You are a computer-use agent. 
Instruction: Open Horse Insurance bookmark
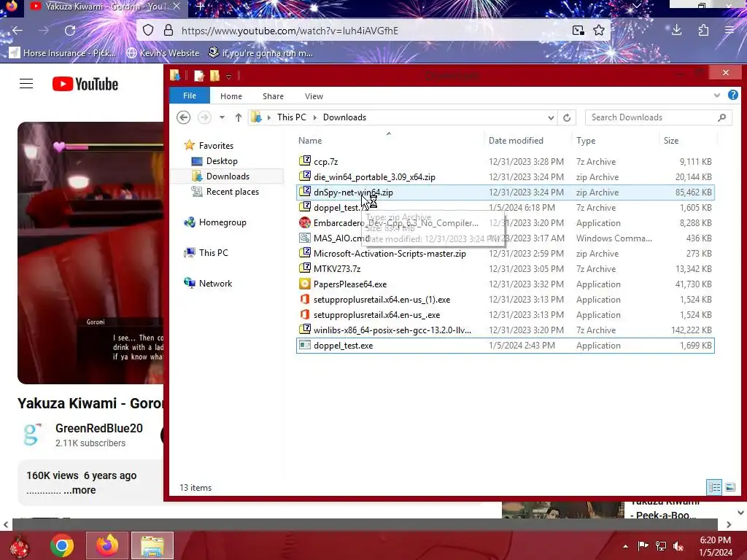pos(63,52)
